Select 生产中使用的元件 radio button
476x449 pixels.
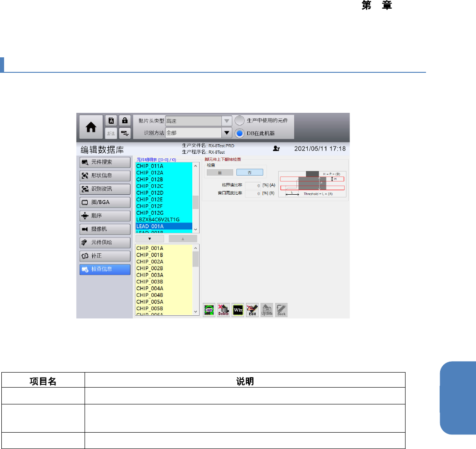pyautogui.click(x=240, y=121)
